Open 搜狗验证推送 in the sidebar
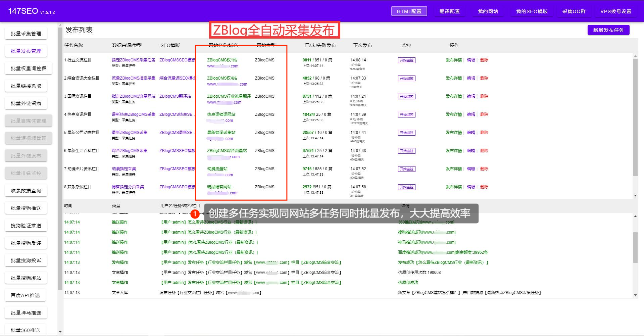Viewport: 644px width, 336px height. [26, 226]
